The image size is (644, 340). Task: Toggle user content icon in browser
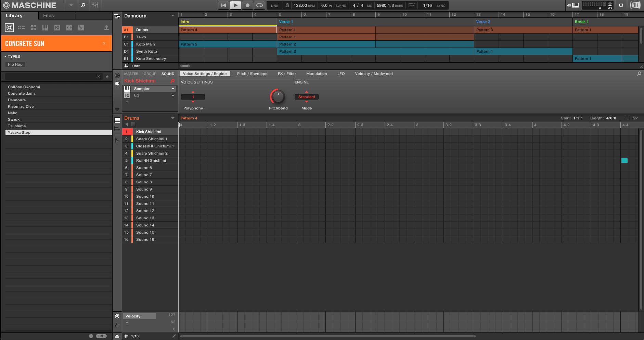106,28
